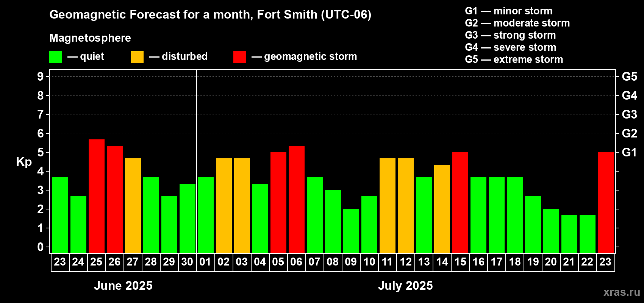Select the red bar for June 25
Image resolution: width=644 pixels, height=303 pixels.
(97, 196)
